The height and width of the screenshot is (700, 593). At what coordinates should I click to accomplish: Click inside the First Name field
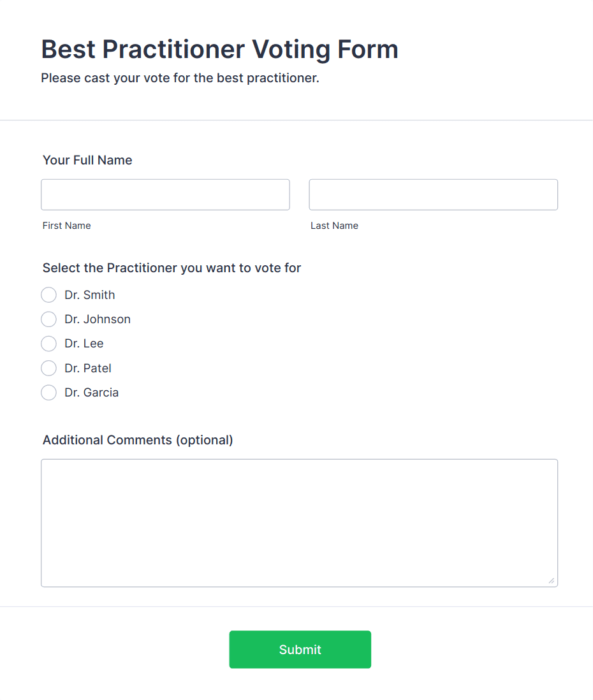click(x=165, y=194)
